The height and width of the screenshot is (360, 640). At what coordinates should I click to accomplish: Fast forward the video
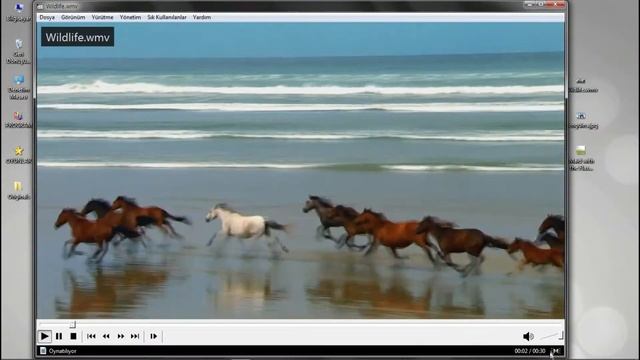point(121,336)
